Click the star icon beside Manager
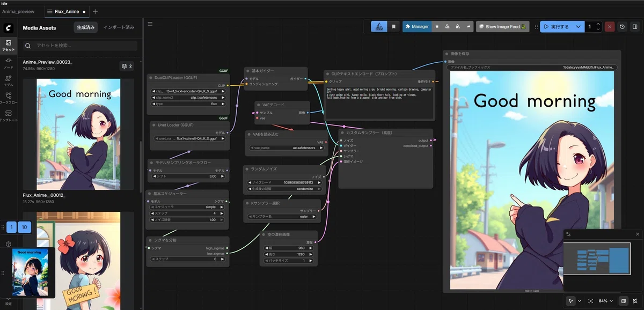644x310 pixels. point(437,26)
